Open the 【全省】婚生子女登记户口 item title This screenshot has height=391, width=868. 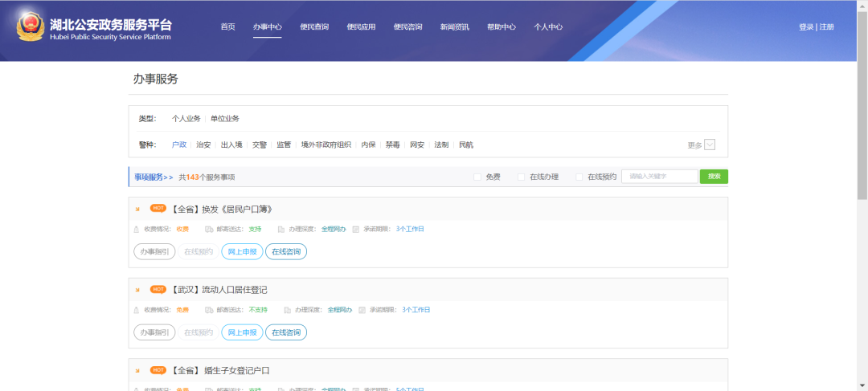219,371
